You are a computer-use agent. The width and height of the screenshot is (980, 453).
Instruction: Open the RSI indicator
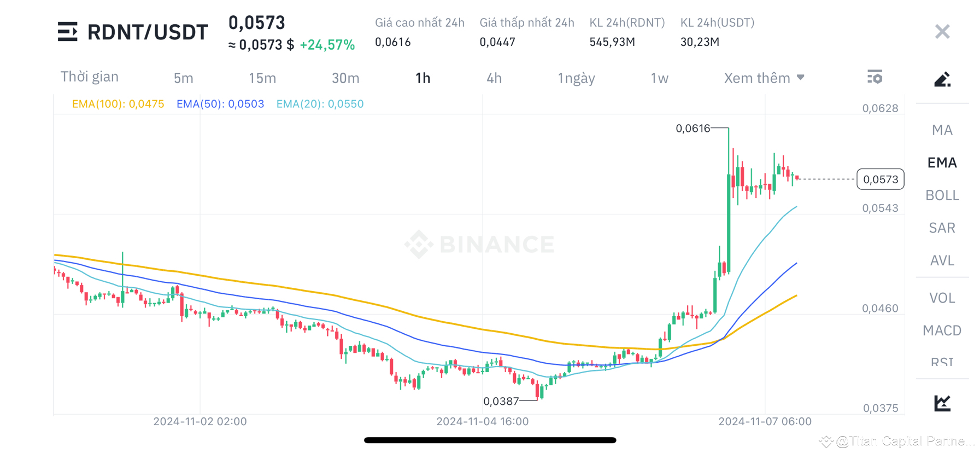[941, 362]
